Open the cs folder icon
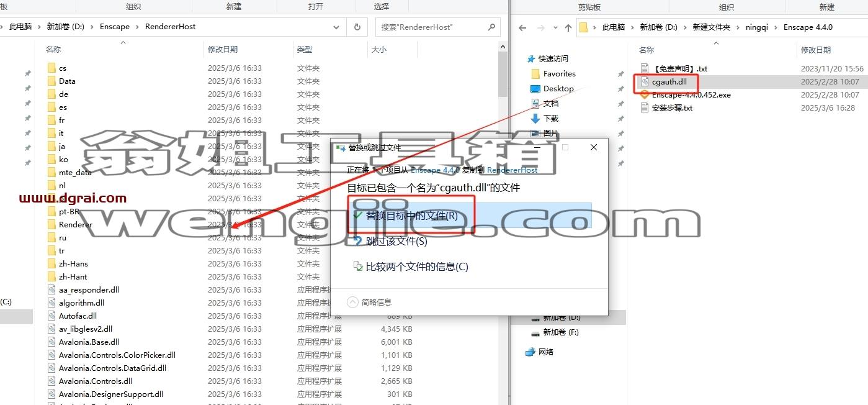This screenshot has width=868, height=405. (52, 68)
